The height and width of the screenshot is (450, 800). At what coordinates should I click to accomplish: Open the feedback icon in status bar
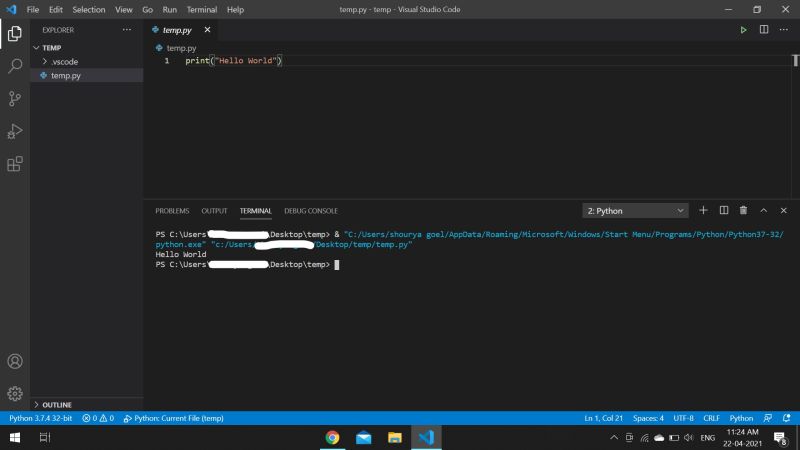(x=768, y=418)
